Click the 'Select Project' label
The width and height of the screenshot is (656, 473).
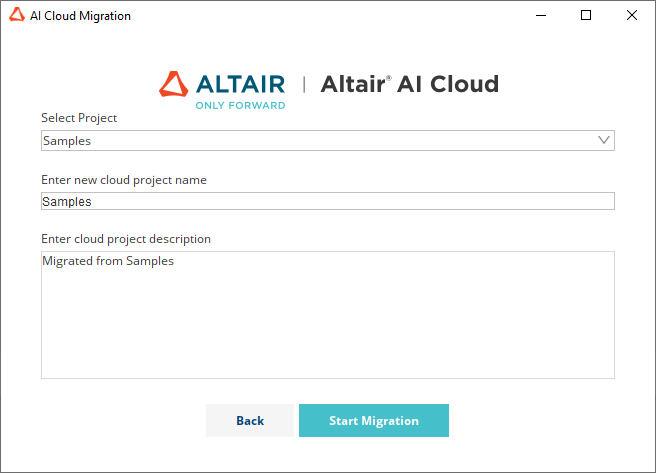pyautogui.click(x=79, y=118)
